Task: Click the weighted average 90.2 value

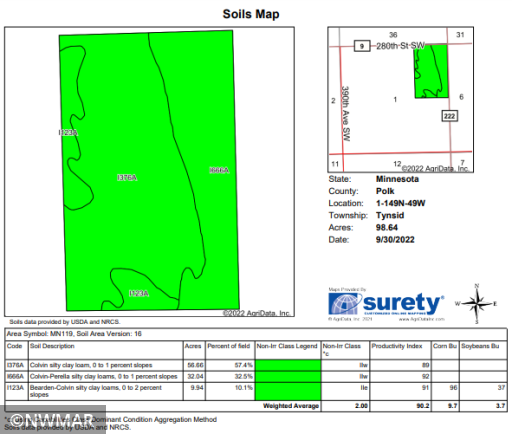Action: click(x=423, y=406)
